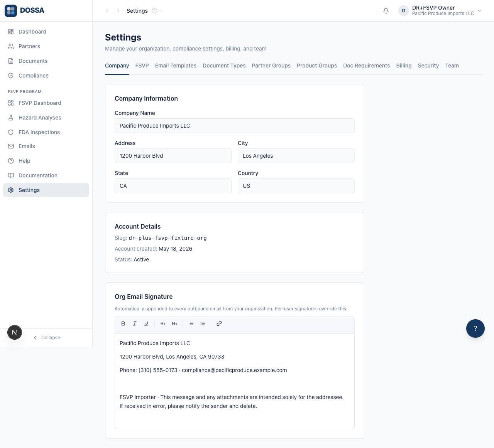
Task: Click the signature phone number line
Action: 203,370
